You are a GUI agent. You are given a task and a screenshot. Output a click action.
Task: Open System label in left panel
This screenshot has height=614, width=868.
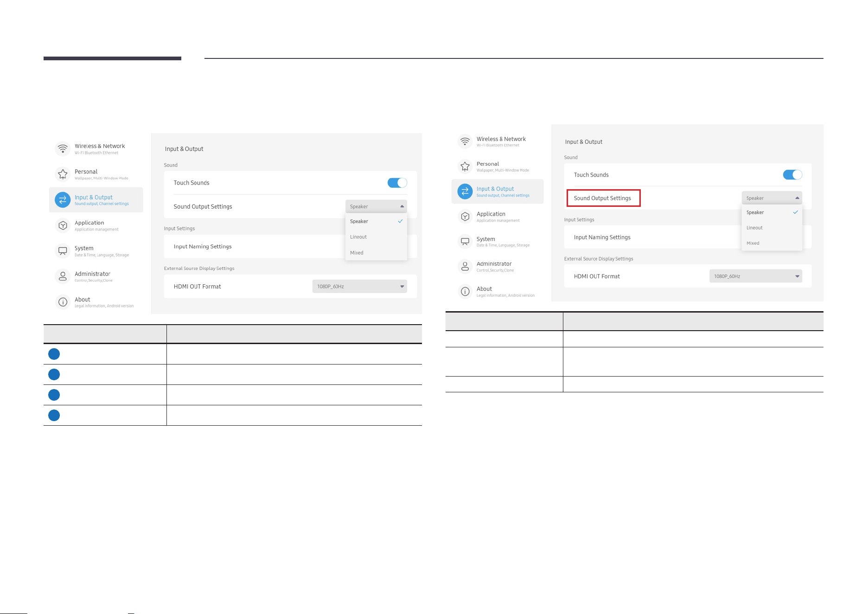[84, 248]
